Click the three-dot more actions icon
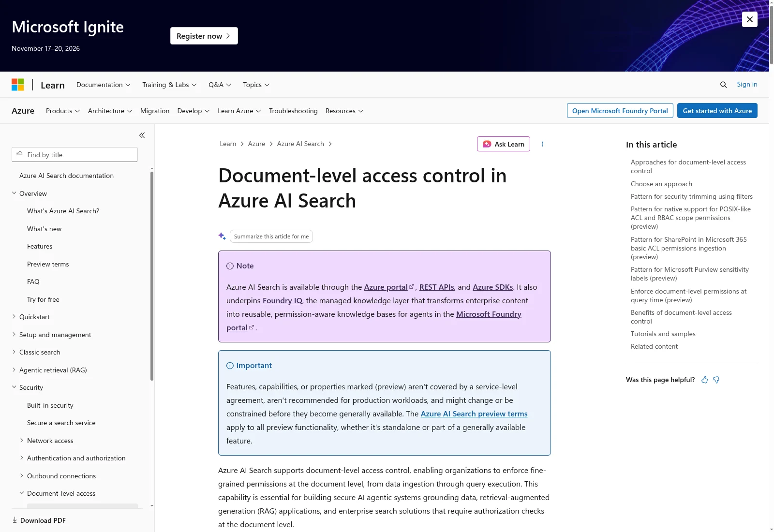 [542, 144]
